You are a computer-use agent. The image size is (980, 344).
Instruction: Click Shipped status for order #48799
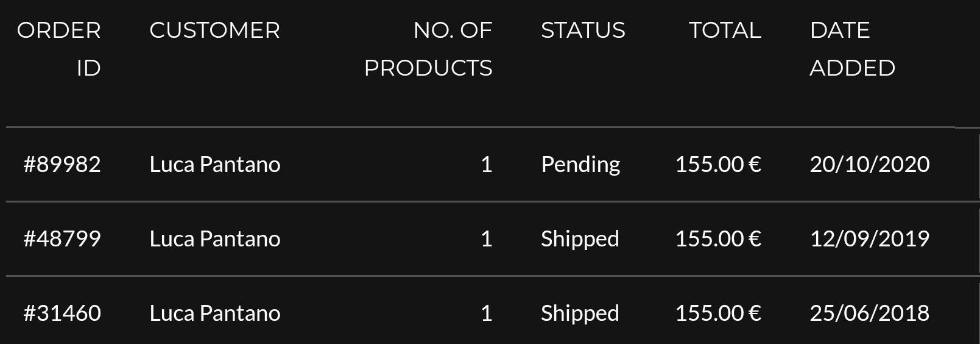[x=580, y=239]
